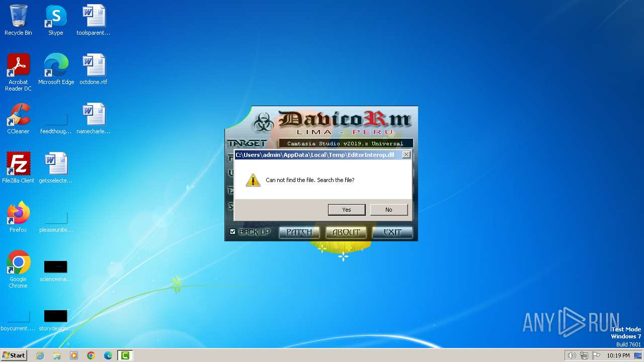The width and height of the screenshot is (644, 362).
Task: Select the boycurrent desktop file
Action: tap(18, 320)
